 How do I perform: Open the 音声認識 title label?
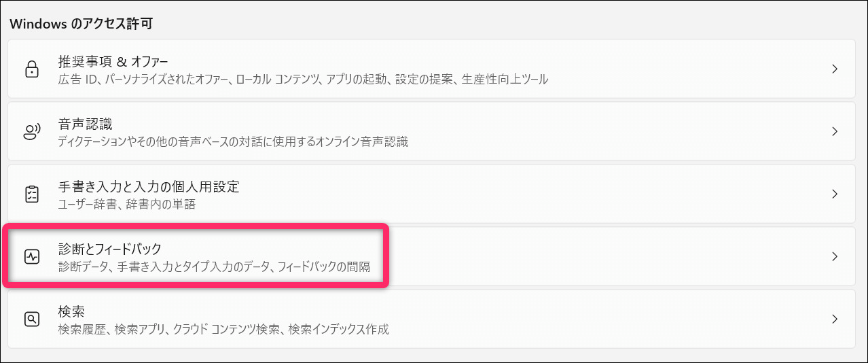pos(86,124)
